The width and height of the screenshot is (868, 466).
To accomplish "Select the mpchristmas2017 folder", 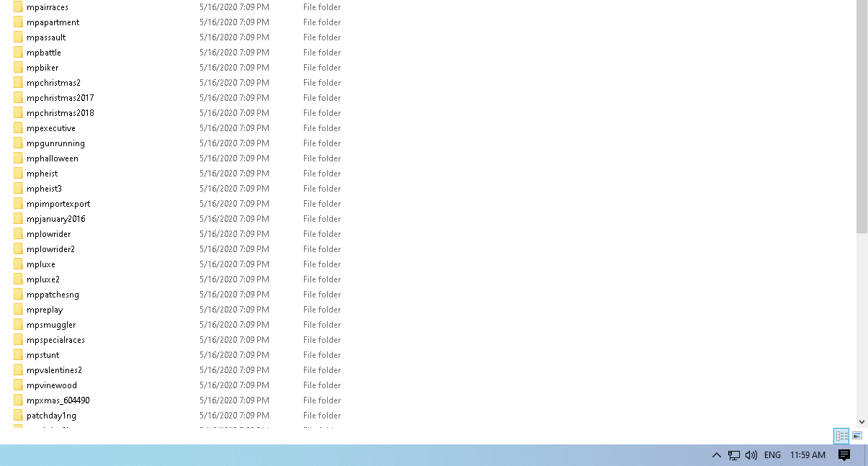I will click(59, 97).
